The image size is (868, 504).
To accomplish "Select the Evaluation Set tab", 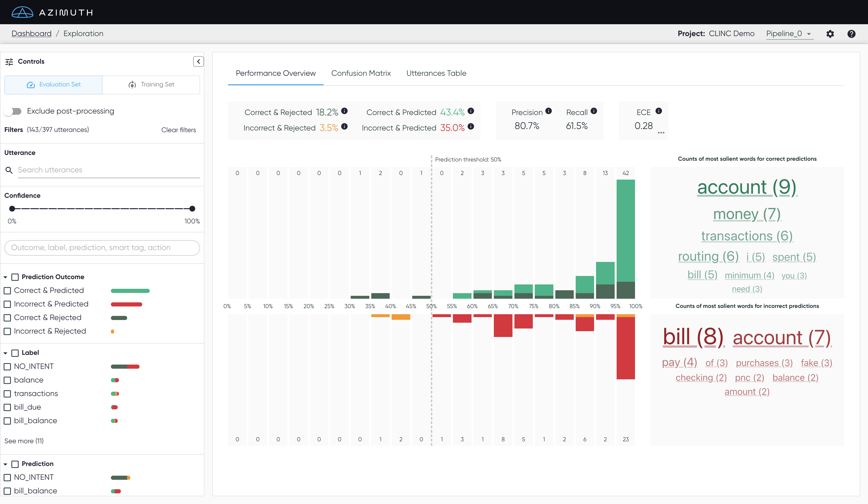I will click(x=53, y=85).
